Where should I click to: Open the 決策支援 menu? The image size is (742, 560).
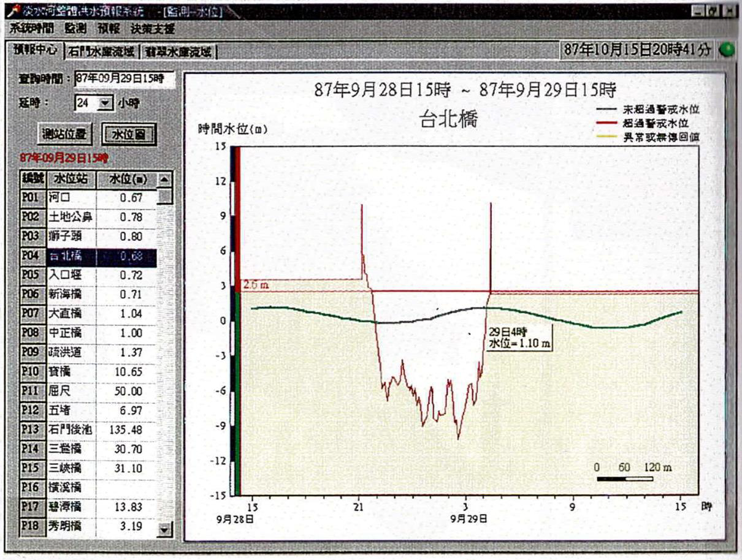pos(152,28)
